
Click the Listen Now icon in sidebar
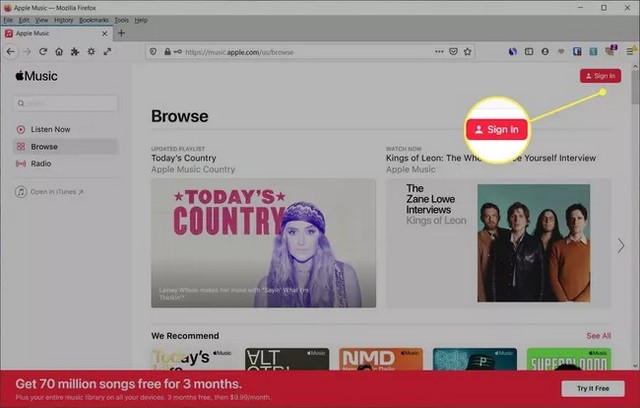pos(21,129)
